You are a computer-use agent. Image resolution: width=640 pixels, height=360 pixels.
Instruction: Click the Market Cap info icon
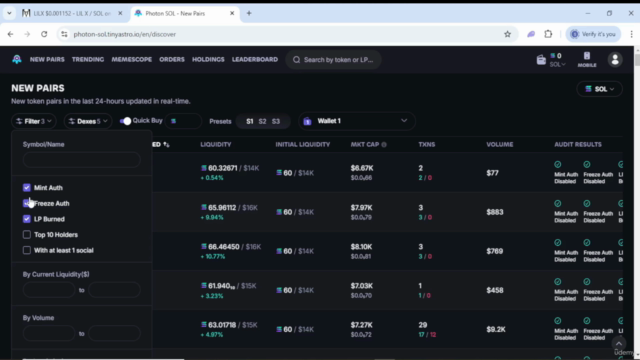coord(384,144)
